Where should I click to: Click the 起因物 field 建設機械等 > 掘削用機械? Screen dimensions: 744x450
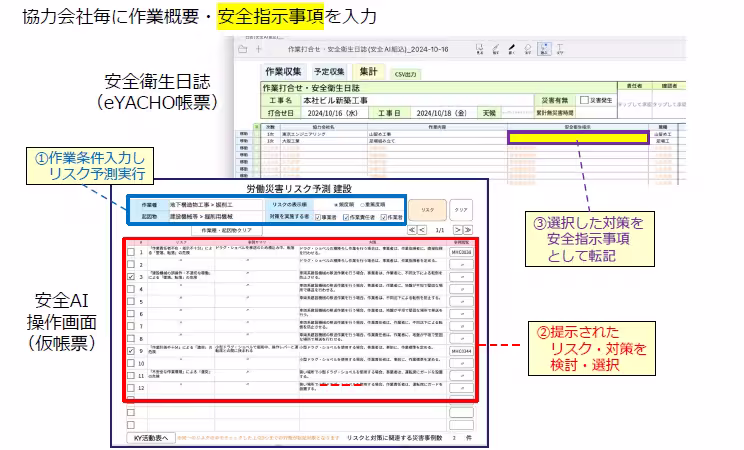tap(216, 216)
